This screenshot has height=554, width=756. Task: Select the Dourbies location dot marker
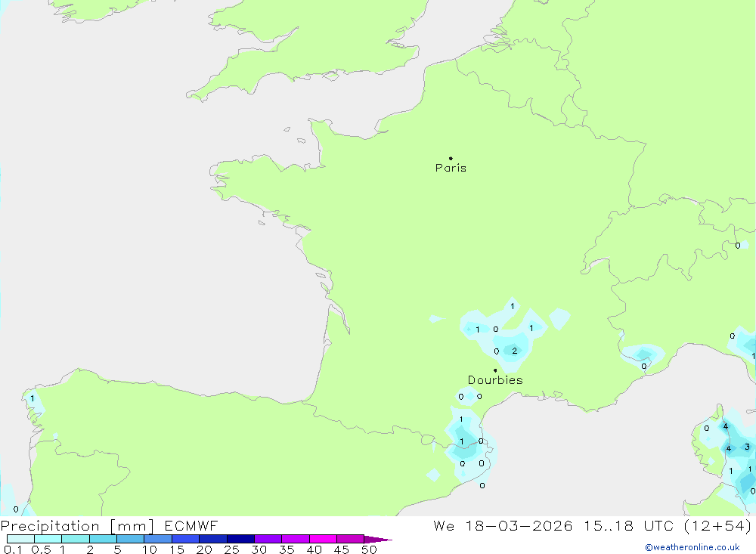pos(495,370)
